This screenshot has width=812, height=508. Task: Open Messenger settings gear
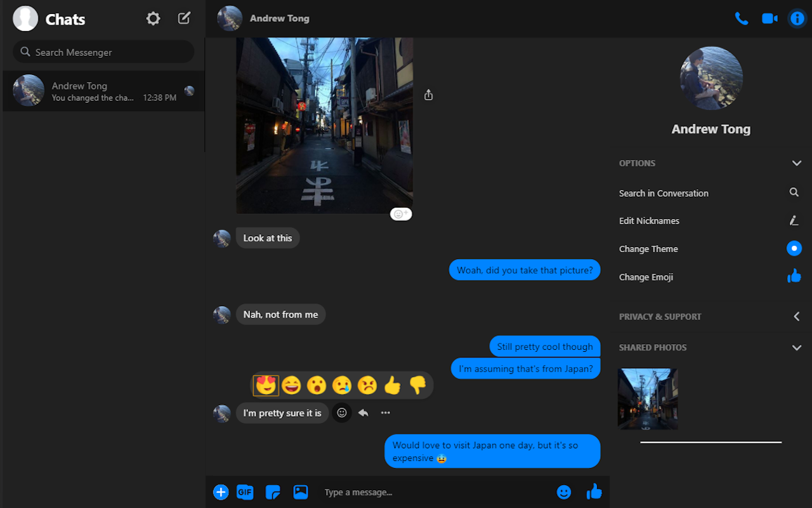pyautogui.click(x=153, y=18)
